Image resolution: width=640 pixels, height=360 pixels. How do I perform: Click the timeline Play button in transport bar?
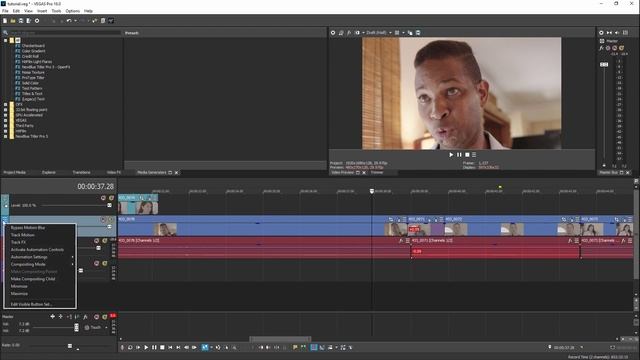coord(146,347)
